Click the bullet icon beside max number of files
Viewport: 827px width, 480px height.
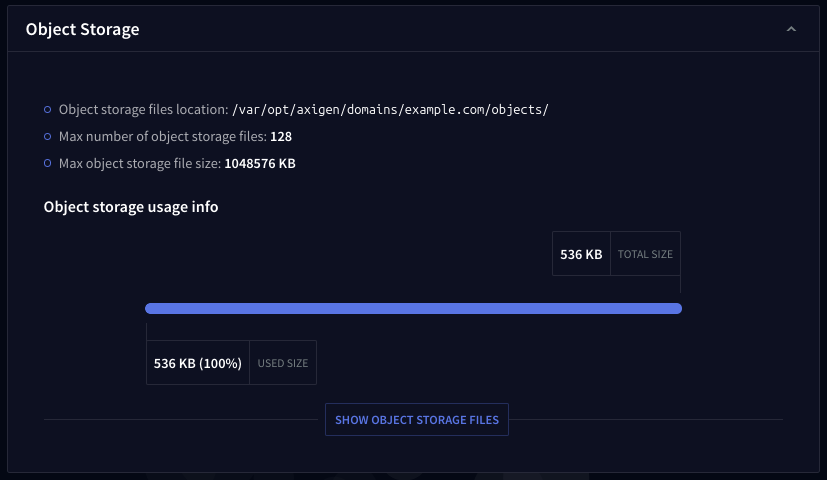pos(48,136)
